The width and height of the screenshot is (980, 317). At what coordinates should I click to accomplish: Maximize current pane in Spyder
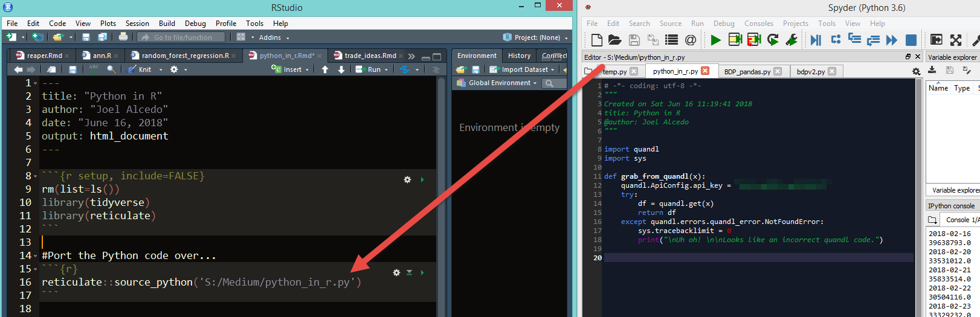tap(936, 40)
